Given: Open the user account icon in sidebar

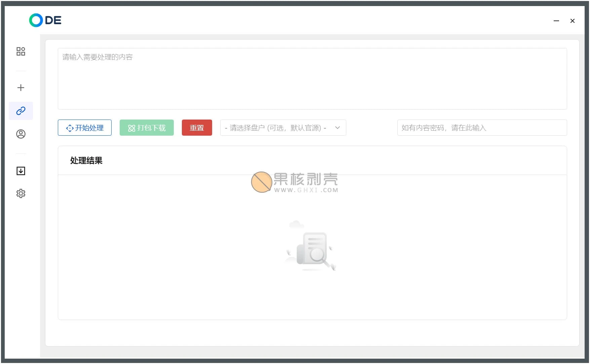Looking at the screenshot, I should 21,134.
